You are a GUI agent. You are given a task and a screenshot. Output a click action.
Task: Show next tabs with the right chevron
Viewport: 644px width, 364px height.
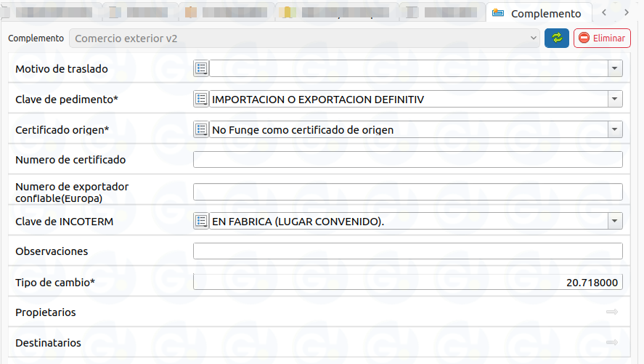point(627,12)
